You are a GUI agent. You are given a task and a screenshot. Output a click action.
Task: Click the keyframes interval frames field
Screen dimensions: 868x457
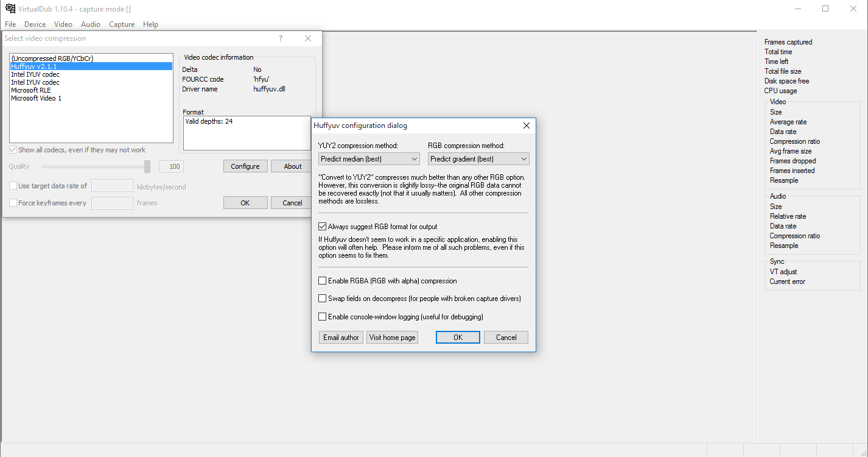point(112,203)
